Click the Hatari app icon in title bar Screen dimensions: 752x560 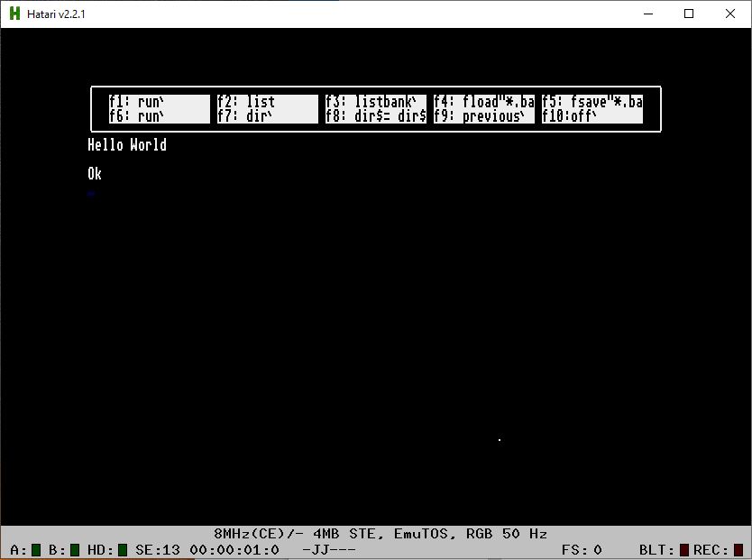click(14, 14)
